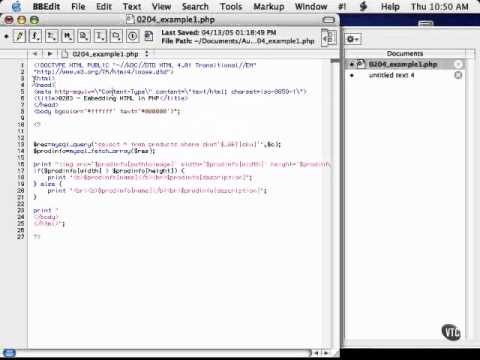
Task: Click the horizontal scrollbar track at bottom
Action: (163, 353)
